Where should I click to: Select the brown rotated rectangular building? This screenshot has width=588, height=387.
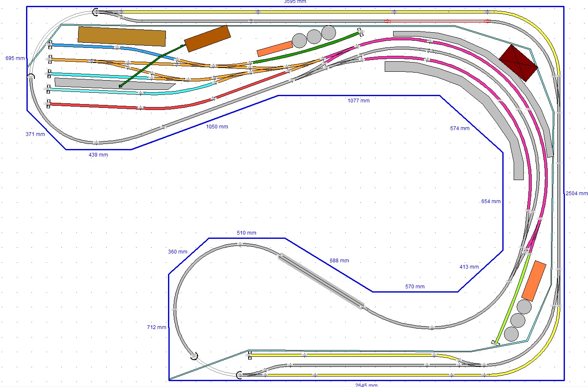pyautogui.click(x=207, y=39)
